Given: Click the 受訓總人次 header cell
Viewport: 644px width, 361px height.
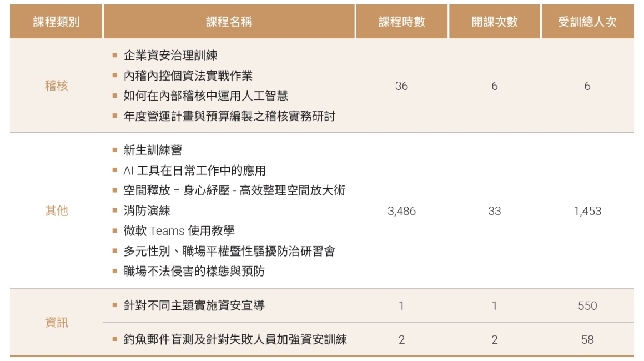Looking at the screenshot, I should pyautogui.click(x=587, y=22).
